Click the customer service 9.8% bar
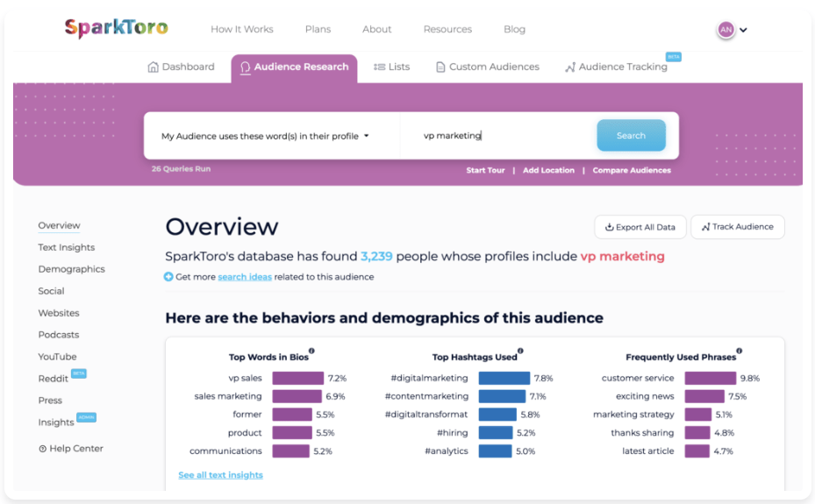The height and width of the screenshot is (504, 815). click(711, 378)
